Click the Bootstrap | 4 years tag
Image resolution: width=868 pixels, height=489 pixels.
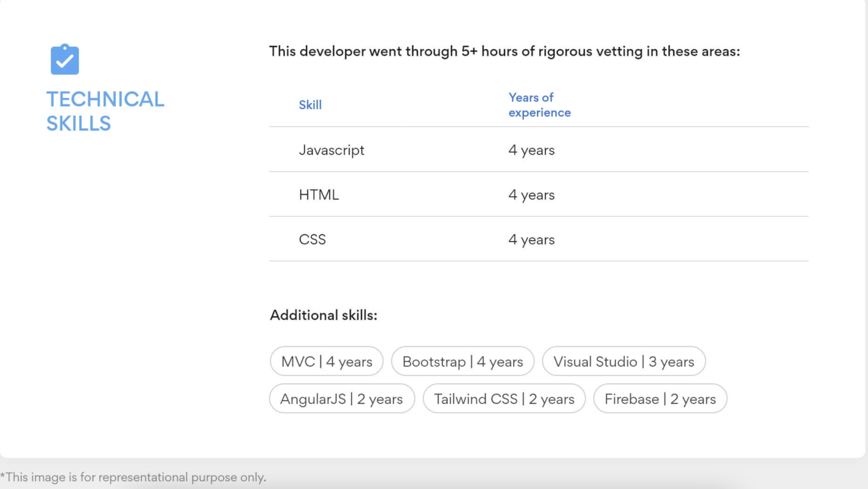coord(462,361)
